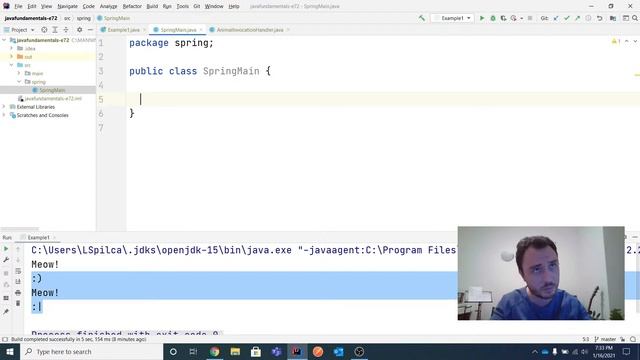Open Microsoft Store from taskbar
The height and width of the screenshot is (360, 640).
coord(256,351)
